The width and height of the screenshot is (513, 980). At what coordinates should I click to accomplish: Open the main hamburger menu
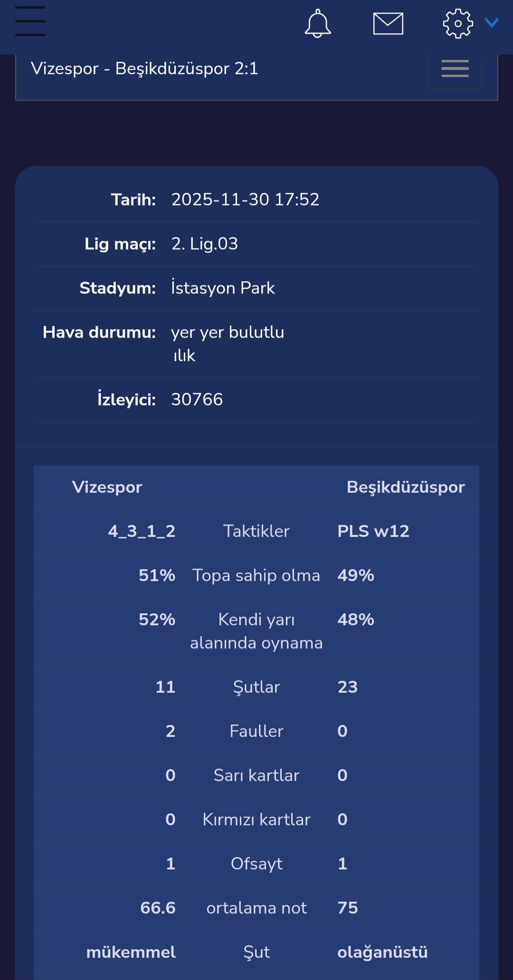[x=30, y=21]
